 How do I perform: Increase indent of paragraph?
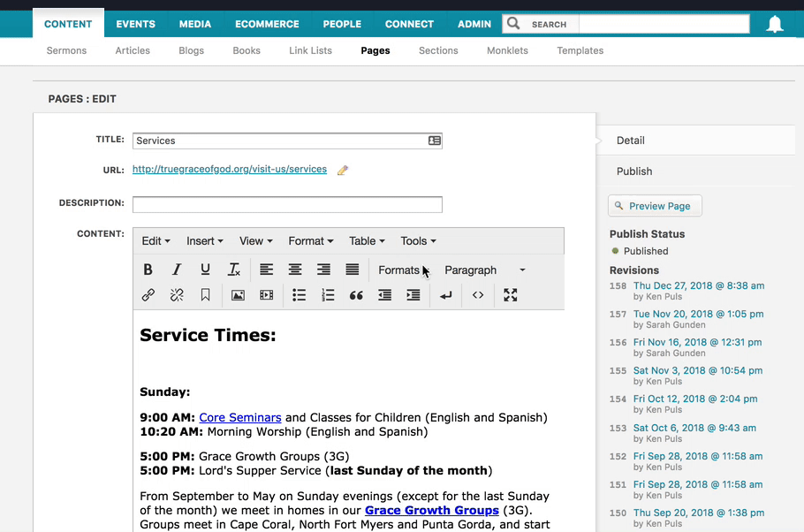tap(413, 295)
